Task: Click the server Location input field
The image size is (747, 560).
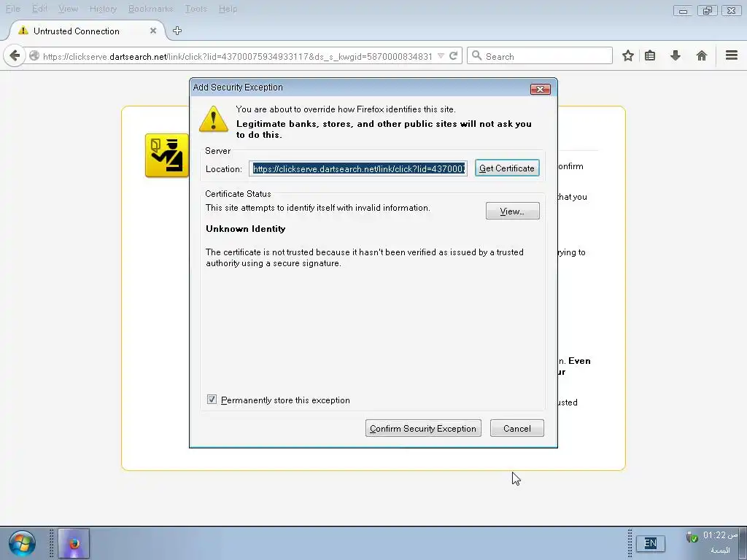Action: 357,168
